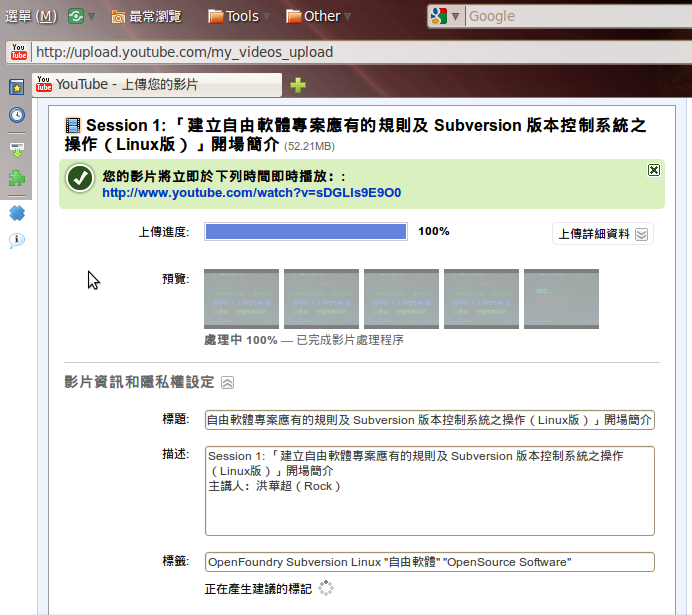
Task: Open bookmarks sidebar star icon
Action: pyautogui.click(x=17, y=87)
